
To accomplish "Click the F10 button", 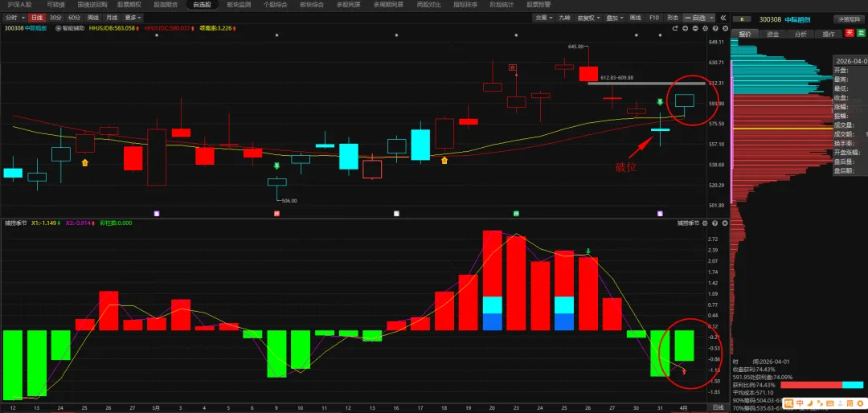I will tap(653, 18).
